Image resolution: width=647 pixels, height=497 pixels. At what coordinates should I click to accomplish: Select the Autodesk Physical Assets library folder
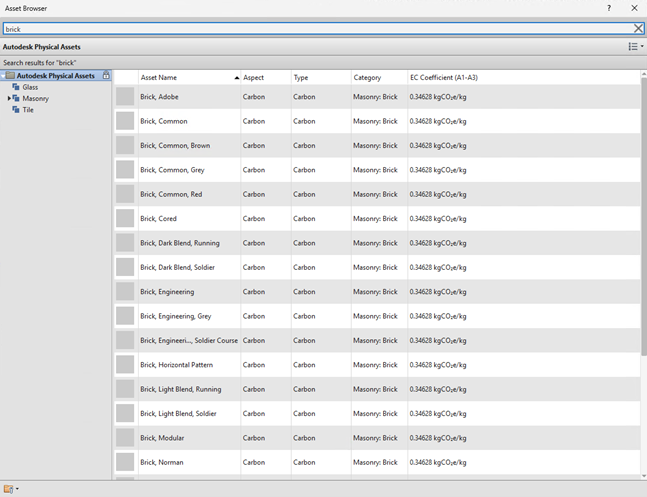click(55, 76)
